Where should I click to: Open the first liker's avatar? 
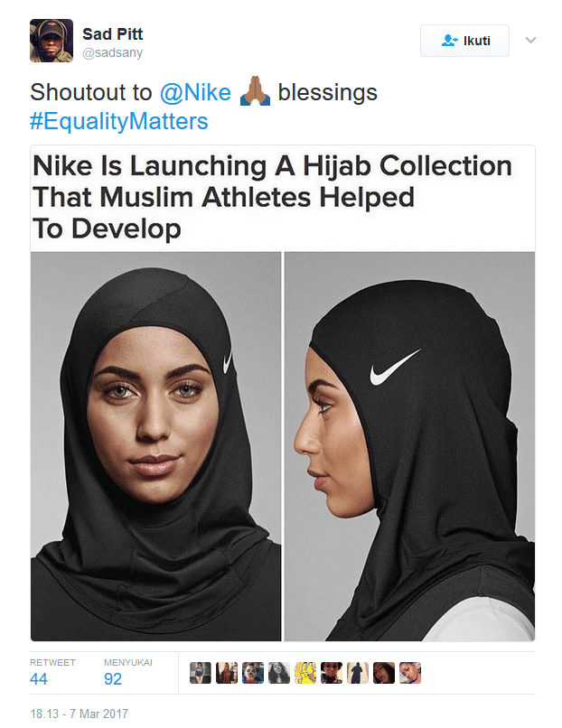pos(200,673)
